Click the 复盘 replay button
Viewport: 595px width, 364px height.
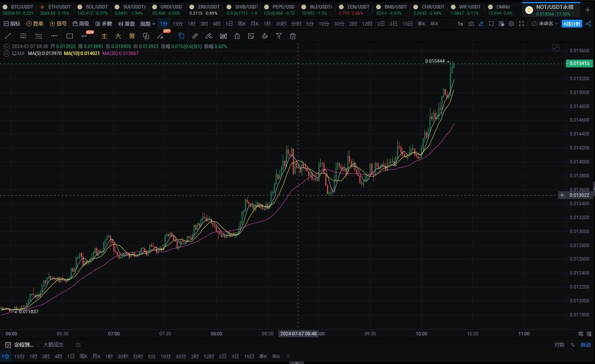[127, 24]
